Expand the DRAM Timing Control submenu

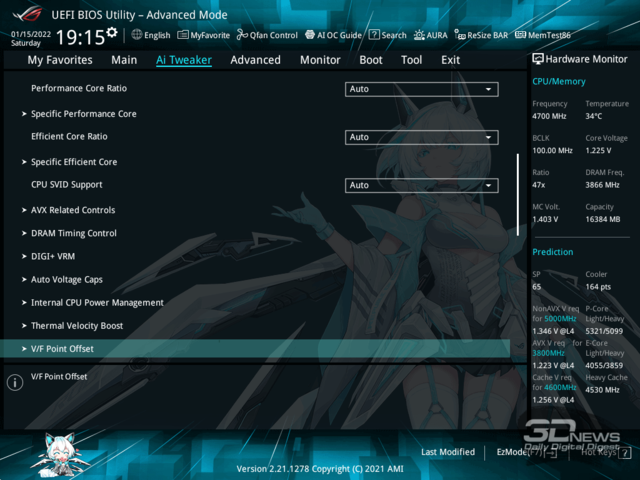click(x=73, y=233)
